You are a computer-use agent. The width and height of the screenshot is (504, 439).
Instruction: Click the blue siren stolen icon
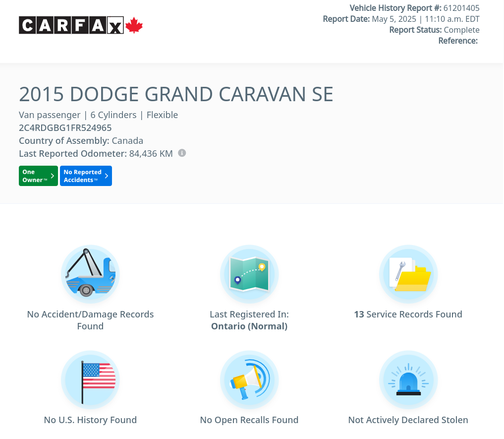point(408,380)
